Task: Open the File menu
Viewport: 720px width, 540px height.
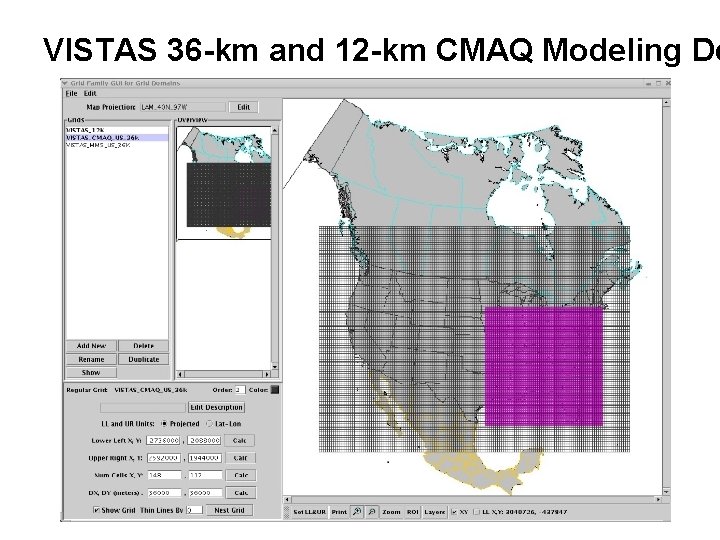Action: tap(71, 93)
